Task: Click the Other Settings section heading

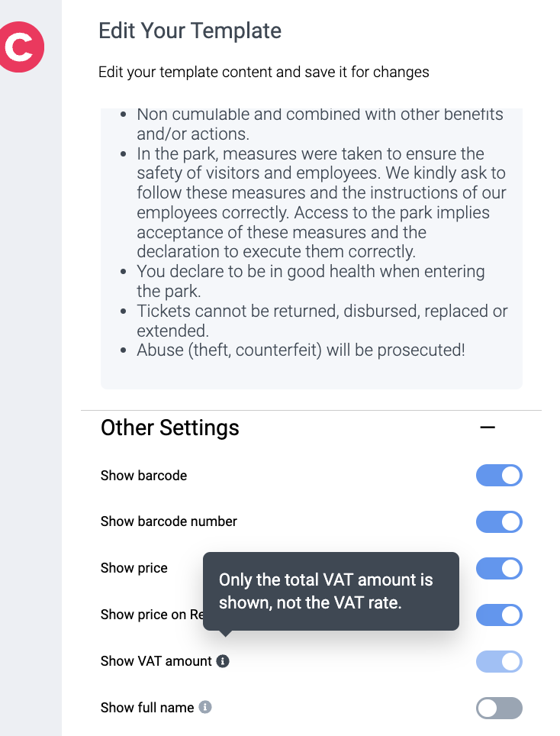Action: [170, 428]
